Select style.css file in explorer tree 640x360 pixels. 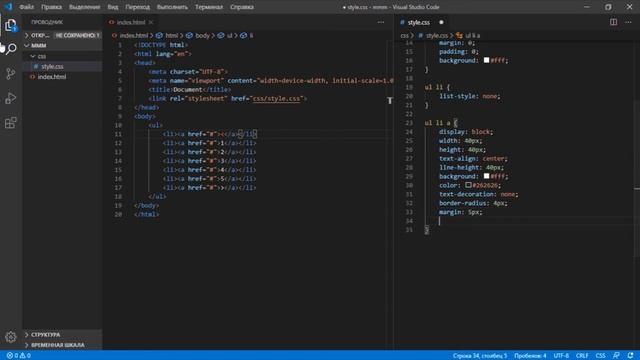[62, 66]
